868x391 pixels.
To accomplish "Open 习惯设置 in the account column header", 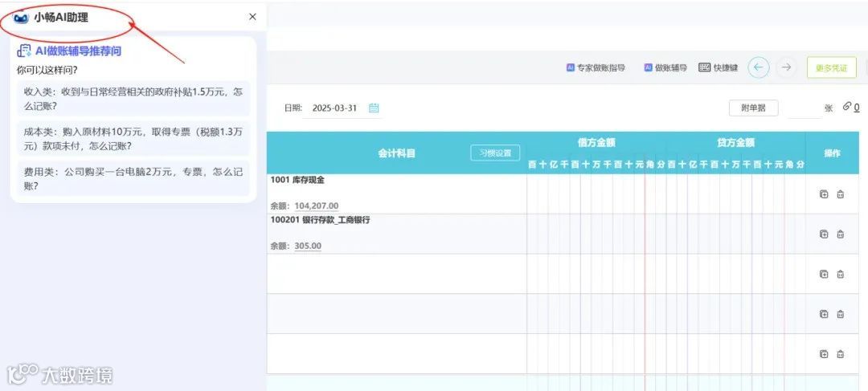I will (495, 153).
